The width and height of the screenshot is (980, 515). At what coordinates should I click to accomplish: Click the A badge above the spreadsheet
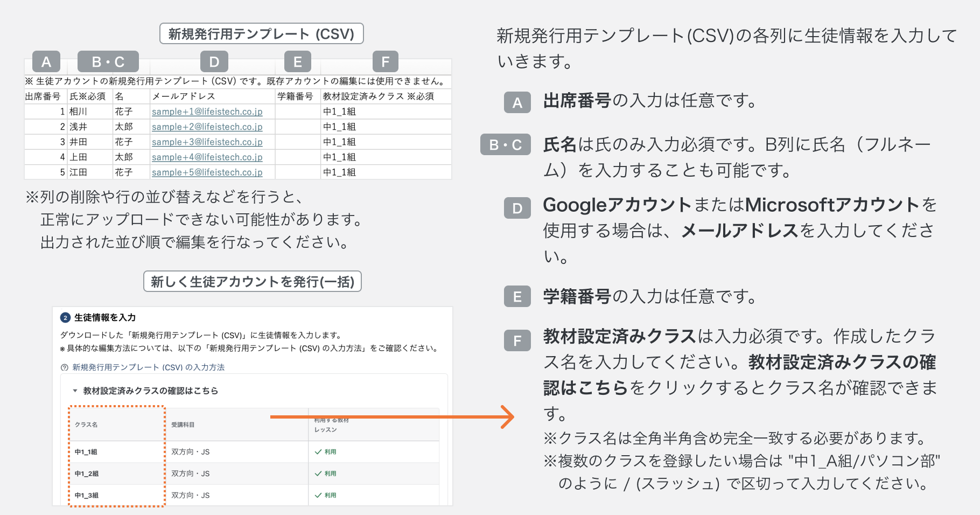(x=46, y=62)
